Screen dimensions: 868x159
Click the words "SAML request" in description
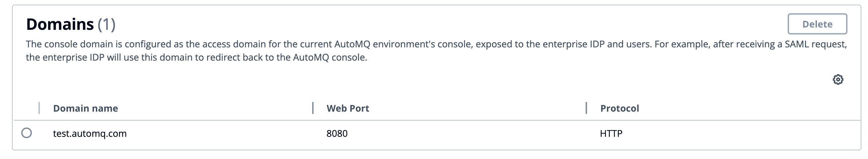pos(816,44)
